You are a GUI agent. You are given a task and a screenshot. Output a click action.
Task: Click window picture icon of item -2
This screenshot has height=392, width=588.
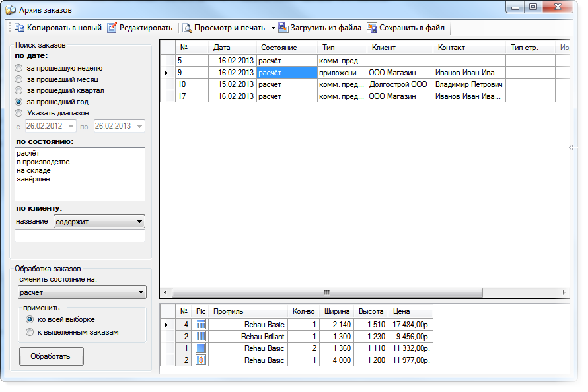[x=201, y=336]
